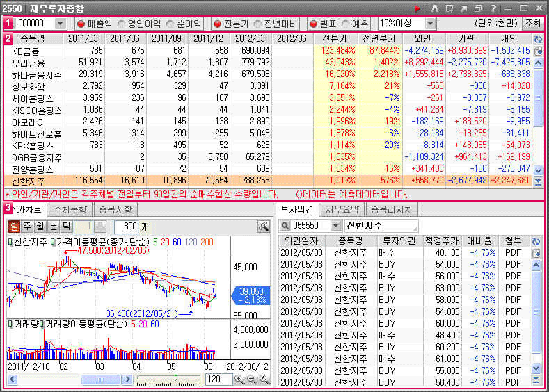Switch to 종목시황 tab
The height and width of the screenshot is (392, 549).
pyautogui.click(x=116, y=210)
